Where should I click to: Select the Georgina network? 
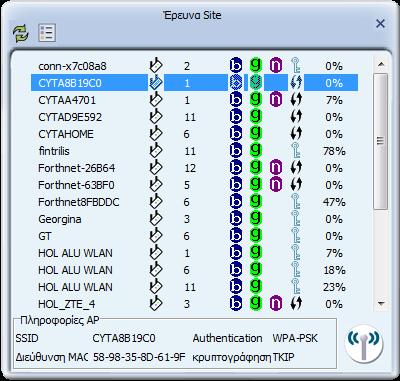click(60, 219)
